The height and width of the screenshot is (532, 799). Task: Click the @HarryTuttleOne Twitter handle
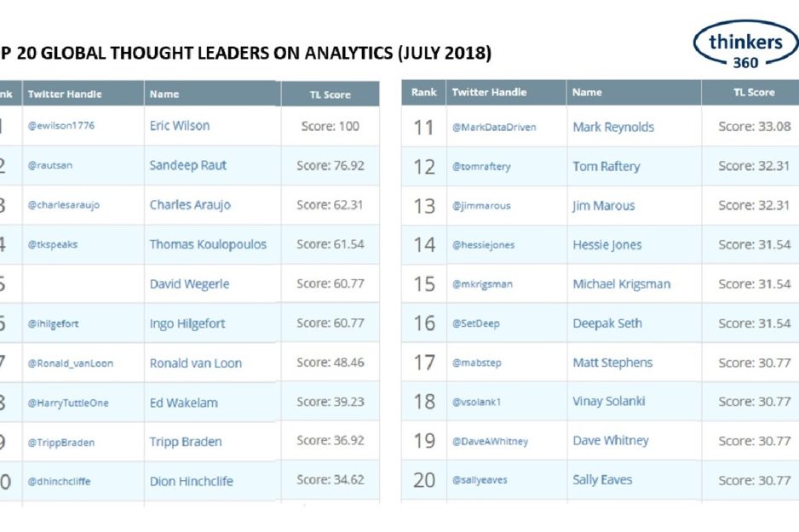tap(68, 403)
